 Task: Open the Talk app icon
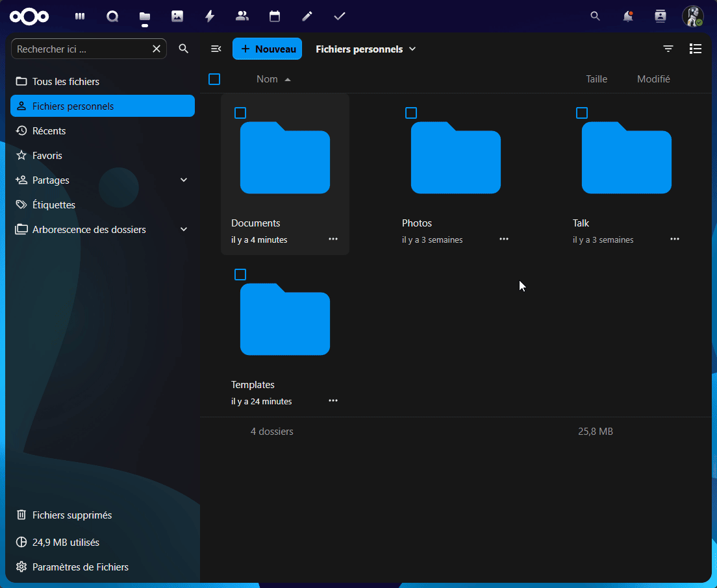pos(112,16)
